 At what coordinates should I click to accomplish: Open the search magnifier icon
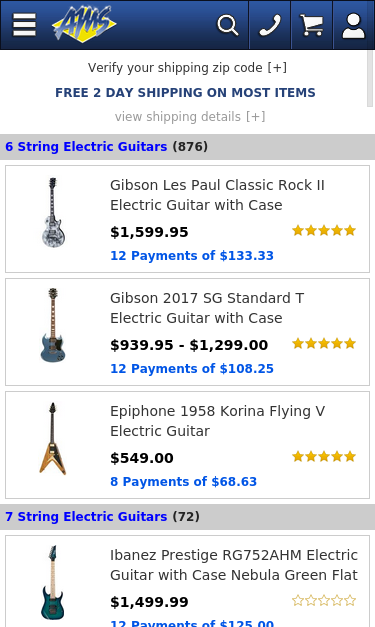pos(227,25)
